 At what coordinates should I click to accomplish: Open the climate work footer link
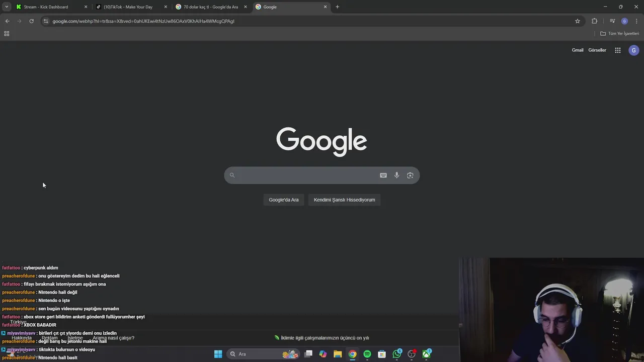[322, 338]
